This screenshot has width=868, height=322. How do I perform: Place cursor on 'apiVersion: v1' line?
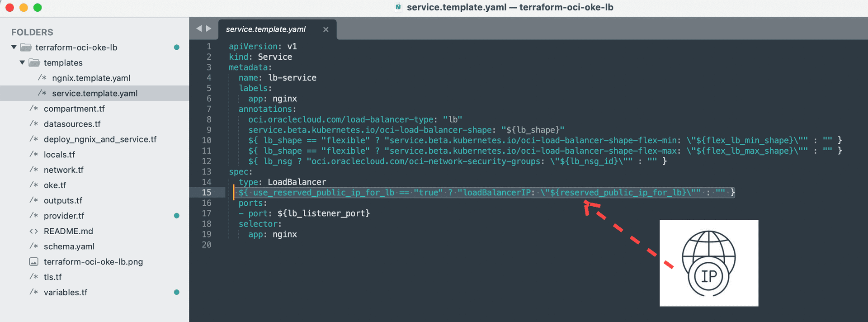pyautogui.click(x=263, y=47)
